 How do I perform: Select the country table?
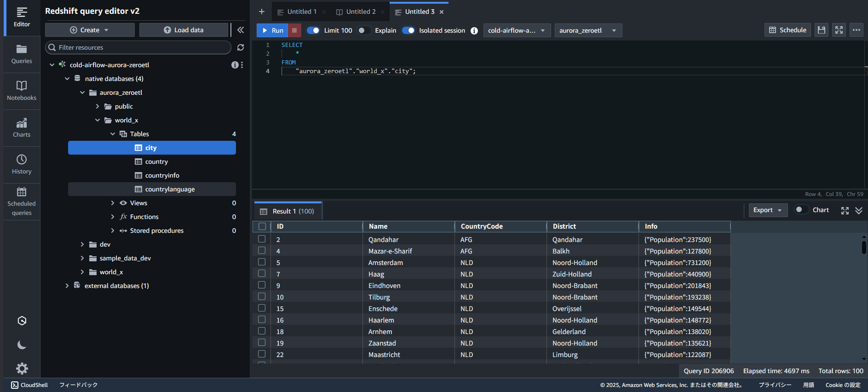(x=156, y=161)
